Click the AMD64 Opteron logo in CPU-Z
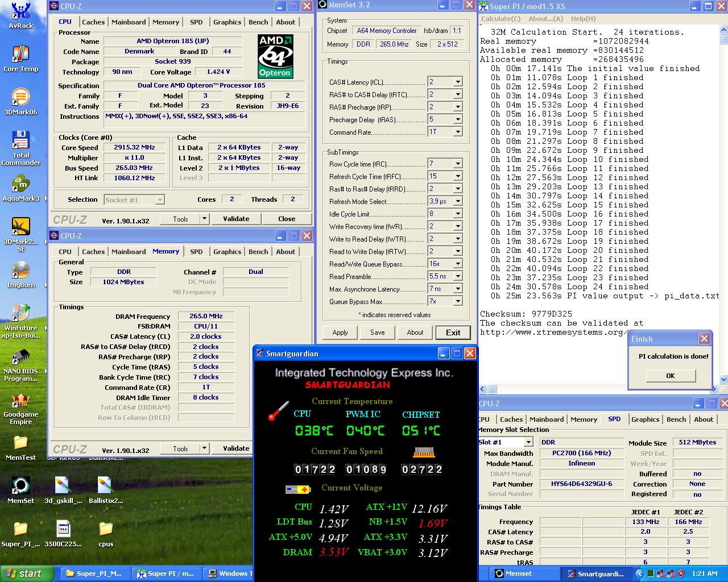Image resolution: width=728 pixels, height=582 pixels. [275, 56]
